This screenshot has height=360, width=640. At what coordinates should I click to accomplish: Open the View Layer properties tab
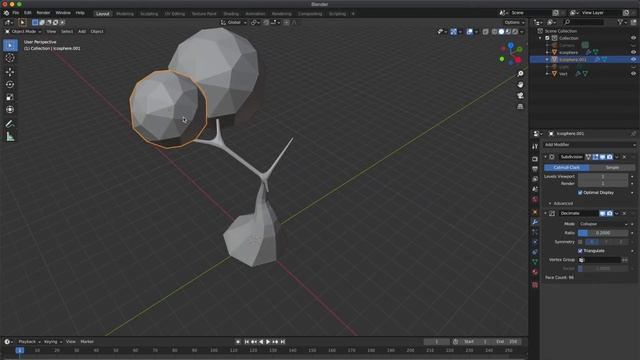tap(535, 179)
